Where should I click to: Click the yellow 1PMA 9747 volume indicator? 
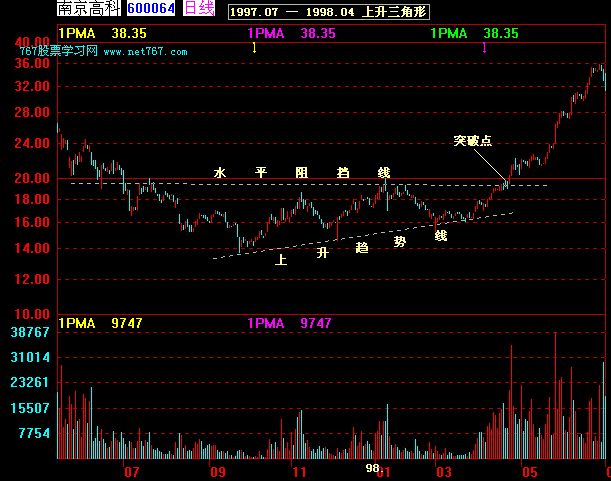click(x=101, y=323)
